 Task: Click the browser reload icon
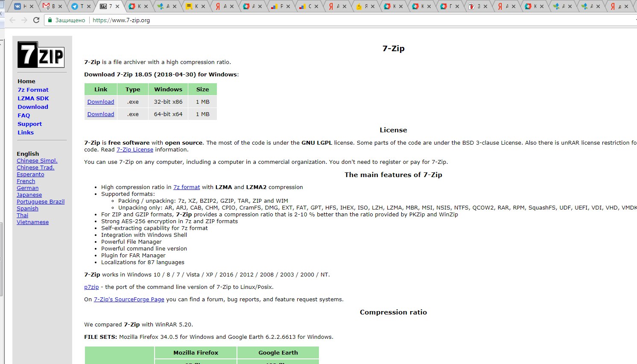36,20
